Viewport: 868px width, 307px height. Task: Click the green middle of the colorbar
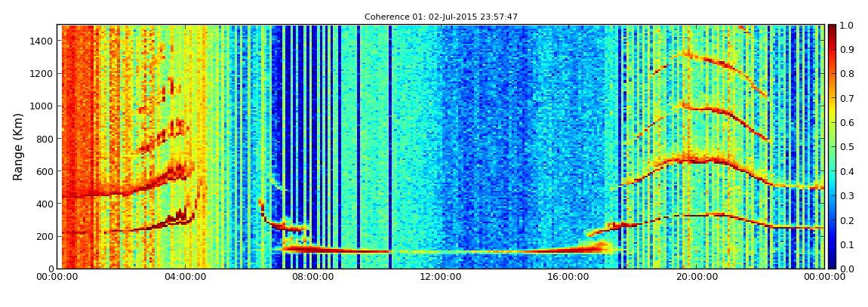click(833, 146)
